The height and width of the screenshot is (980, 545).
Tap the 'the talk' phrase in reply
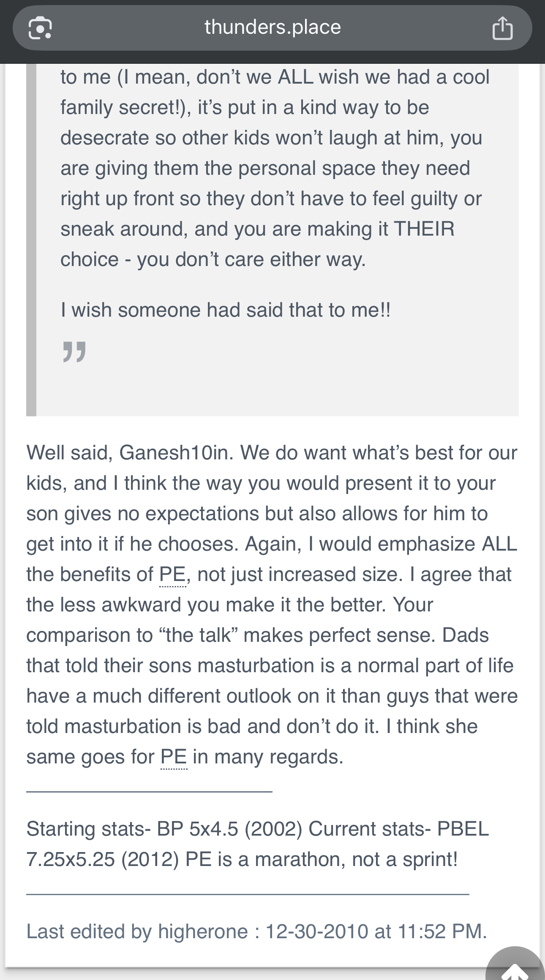click(x=199, y=635)
